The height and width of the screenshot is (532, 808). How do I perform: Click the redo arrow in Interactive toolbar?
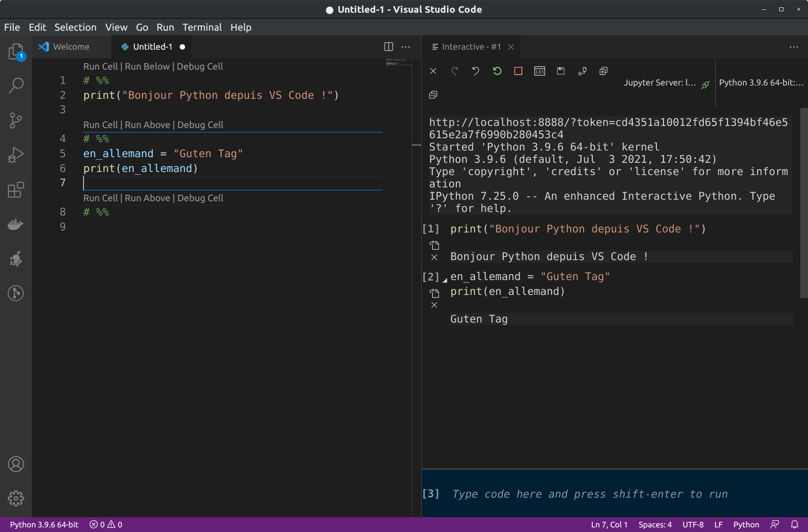454,71
